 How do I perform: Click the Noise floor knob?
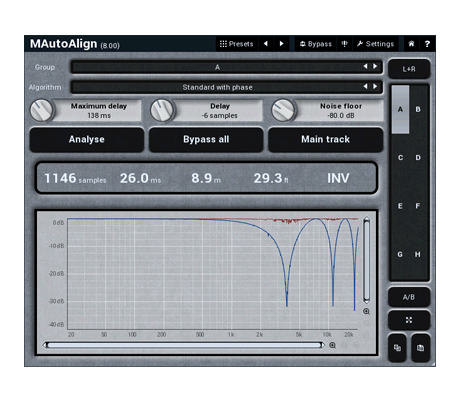283,110
